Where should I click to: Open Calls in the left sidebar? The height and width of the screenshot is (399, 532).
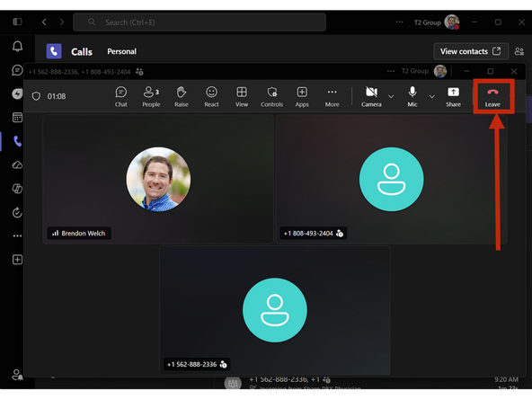point(17,141)
